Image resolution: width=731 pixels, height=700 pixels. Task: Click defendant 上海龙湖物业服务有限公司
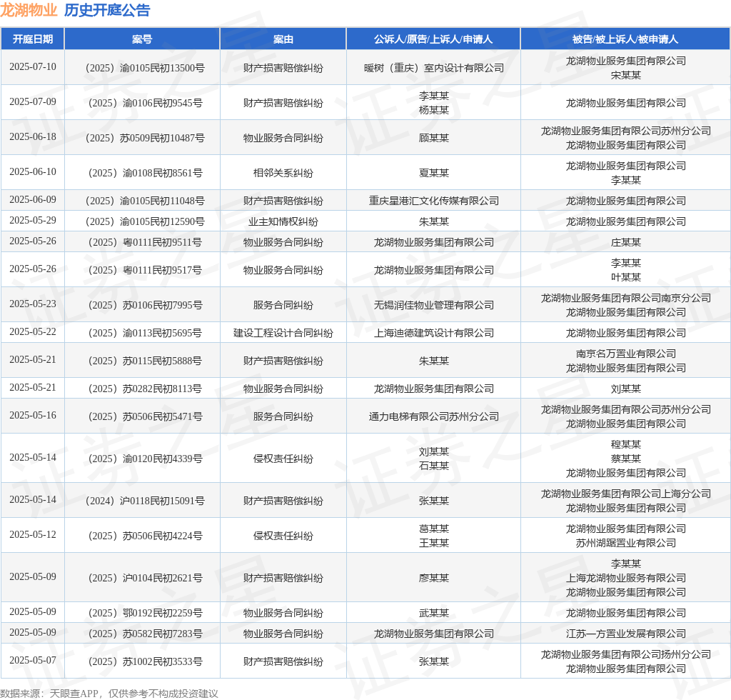pyautogui.click(x=625, y=578)
